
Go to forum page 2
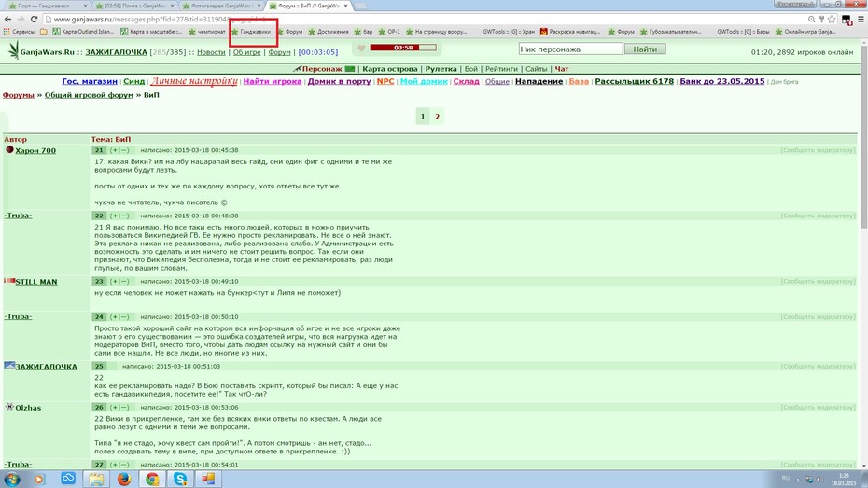click(437, 117)
